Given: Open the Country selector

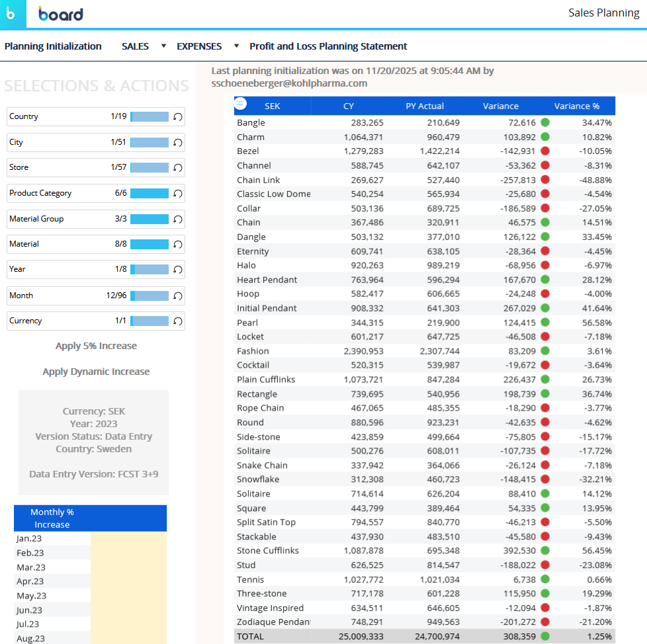Looking at the screenshot, I should [x=96, y=116].
